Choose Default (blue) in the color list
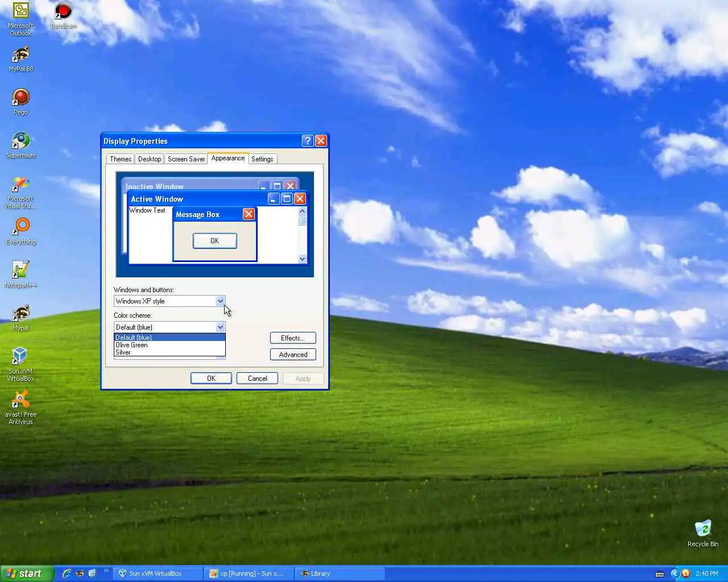This screenshot has height=582, width=728. [x=169, y=338]
